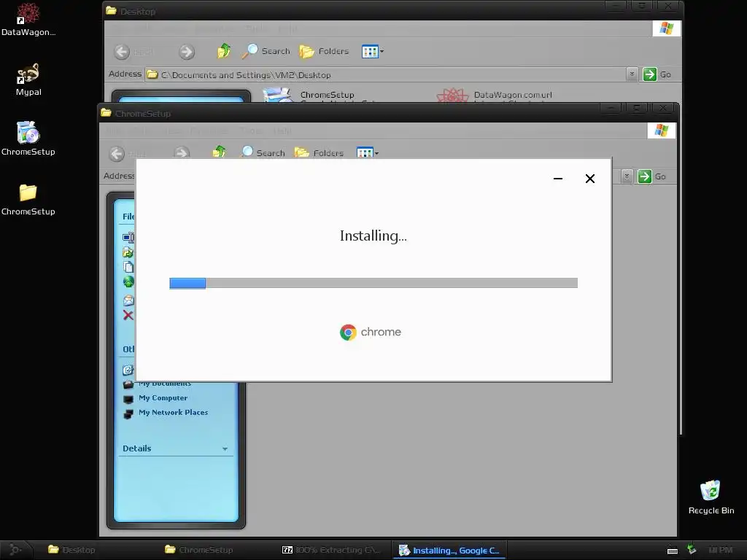Click the red X delete icon in sidebar
747x560 pixels.
click(x=128, y=315)
